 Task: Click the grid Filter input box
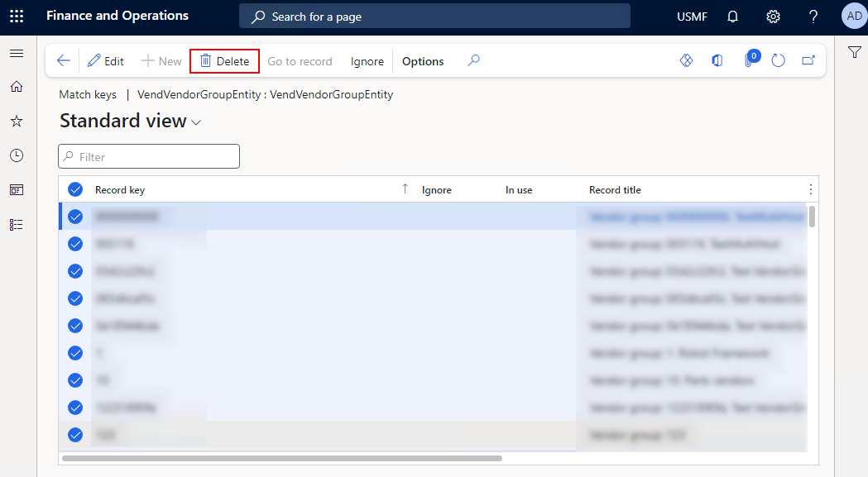[x=149, y=156]
